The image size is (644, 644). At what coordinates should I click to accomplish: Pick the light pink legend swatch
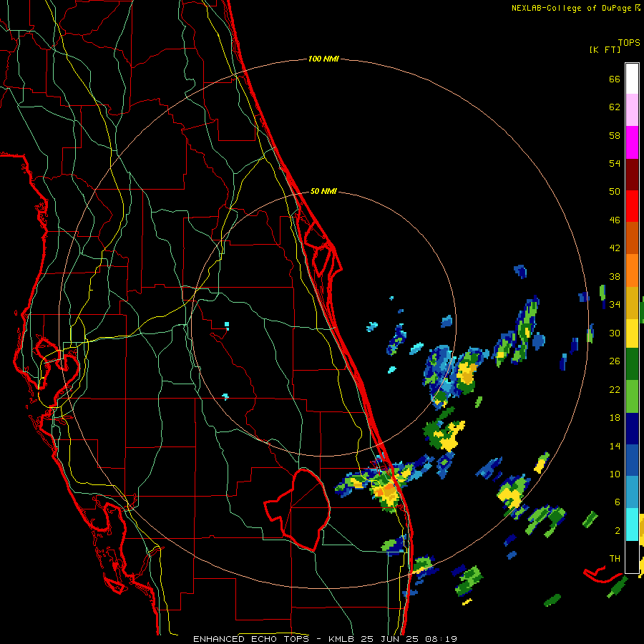click(632, 109)
